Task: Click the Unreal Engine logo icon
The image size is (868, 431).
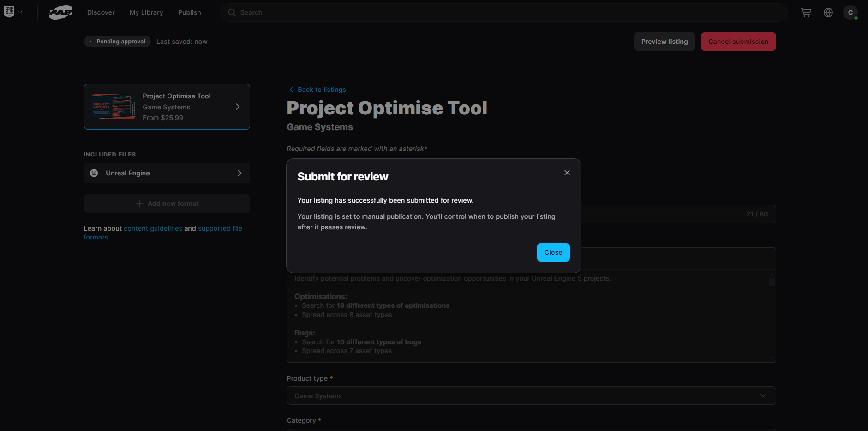Action: click(x=94, y=173)
